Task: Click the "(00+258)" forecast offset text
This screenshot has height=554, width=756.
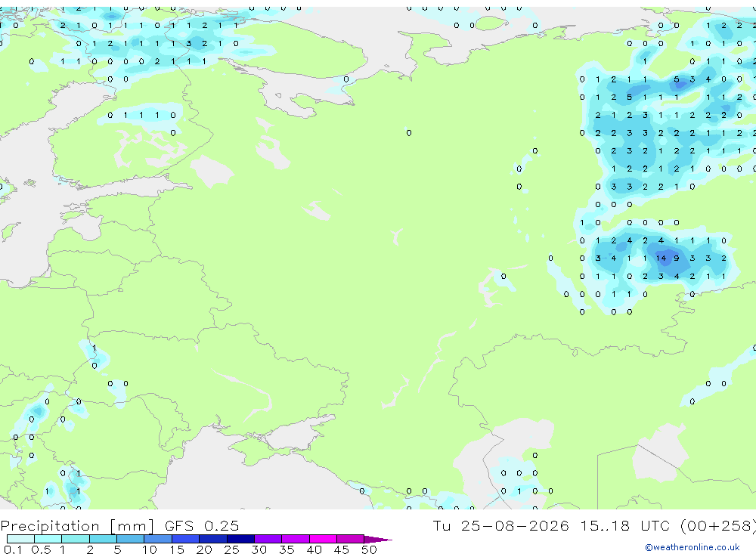Action: pos(718,525)
